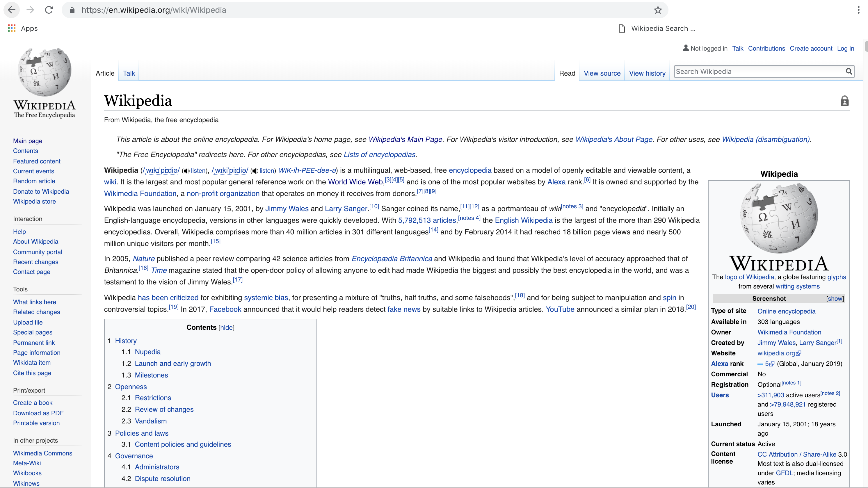The height and width of the screenshot is (488, 868).
Task: Open the View source tab
Action: [x=602, y=73]
